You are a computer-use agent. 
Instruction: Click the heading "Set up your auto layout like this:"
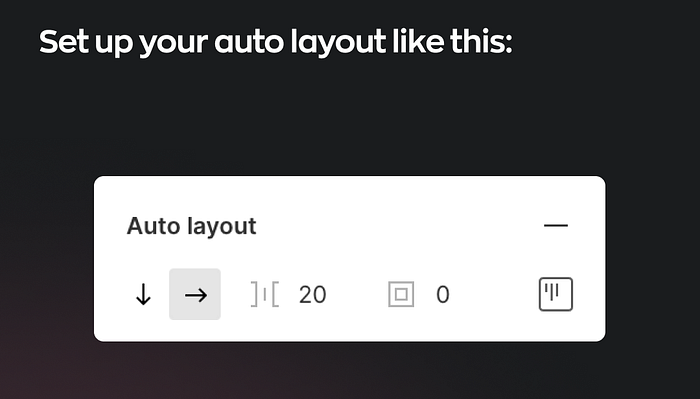[276, 42]
